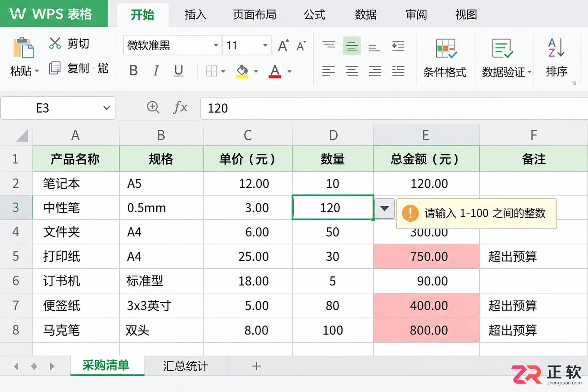This screenshot has width=588, height=392.
Task: Select the pink-highlighted cell 800.00
Action: (x=426, y=330)
